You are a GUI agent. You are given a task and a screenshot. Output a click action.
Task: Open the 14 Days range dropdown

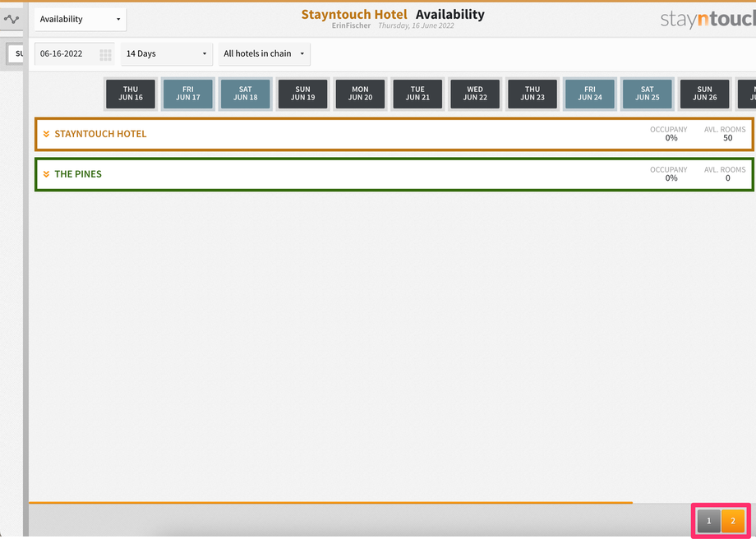pyautogui.click(x=166, y=53)
